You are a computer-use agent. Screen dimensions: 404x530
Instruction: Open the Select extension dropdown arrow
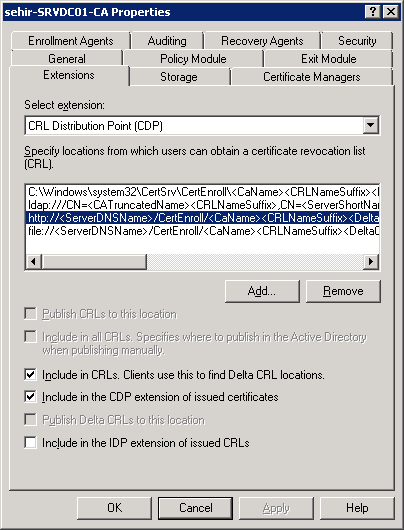[371, 125]
